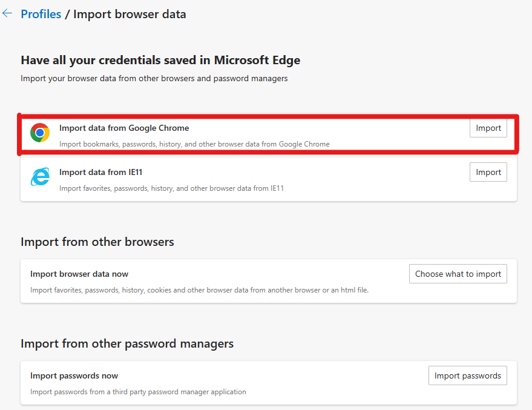Click the Google Chrome import description text

194,144
